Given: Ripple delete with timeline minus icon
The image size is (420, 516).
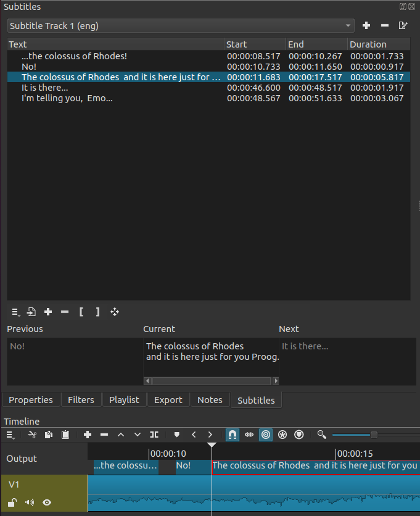Looking at the screenshot, I should pos(104,435).
